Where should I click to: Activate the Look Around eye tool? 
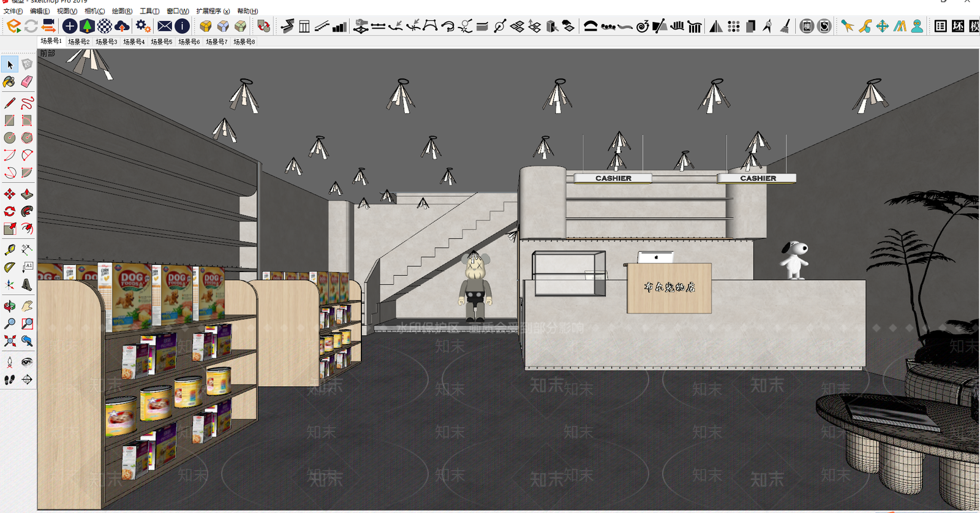coord(27,362)
